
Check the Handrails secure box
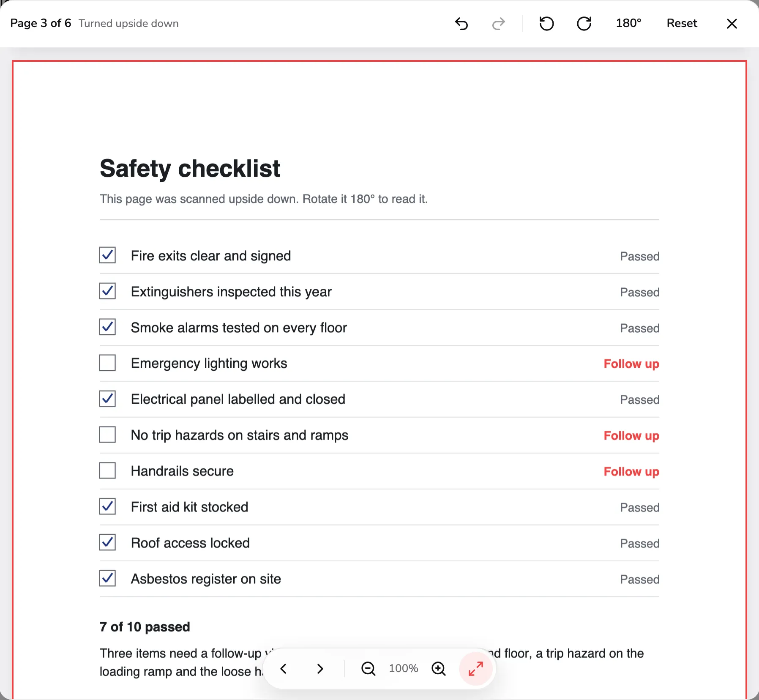pyautogui.click(x=107, y=470)
